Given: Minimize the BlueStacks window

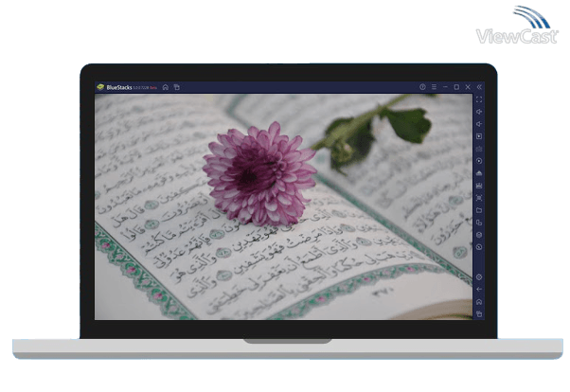Looking at the screenshot, I should click(x=445, y=87).
